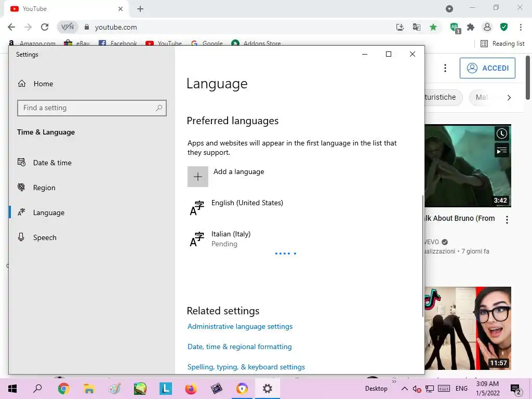
Task: Open Settings gear in the taskbar
Action: pos(268,389)
